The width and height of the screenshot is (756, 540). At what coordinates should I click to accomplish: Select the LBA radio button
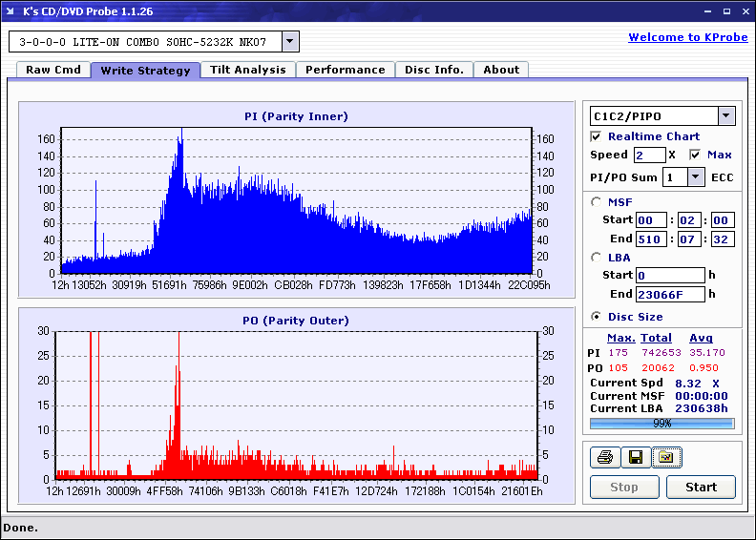pyautogui.click(x=596, y=258)
